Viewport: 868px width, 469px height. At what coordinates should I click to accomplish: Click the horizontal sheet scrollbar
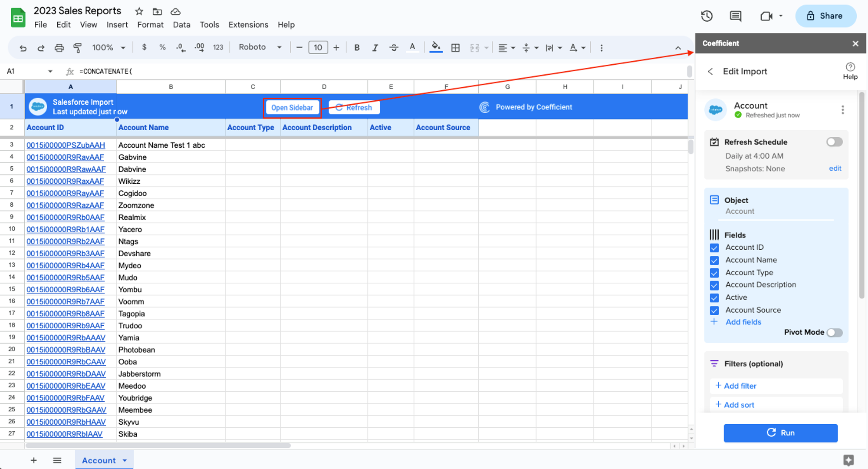click(x=158, y=446)
